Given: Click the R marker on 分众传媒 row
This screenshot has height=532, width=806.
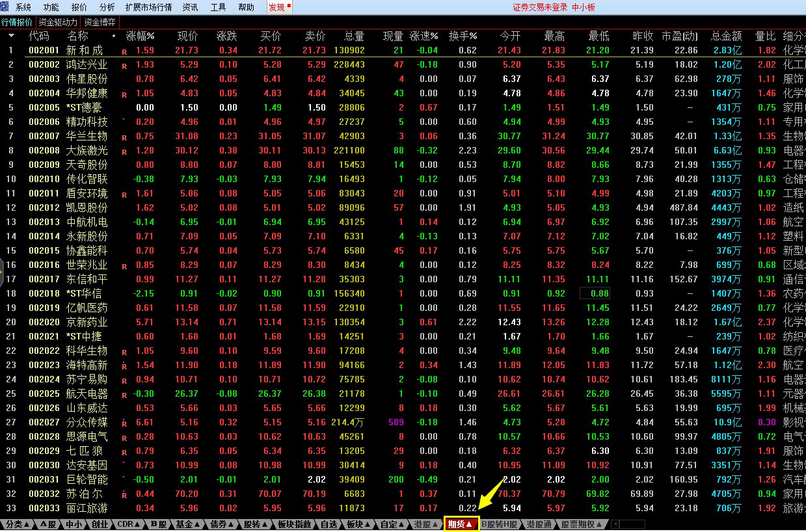Looking at the screenshot, I should coord(124,423).
